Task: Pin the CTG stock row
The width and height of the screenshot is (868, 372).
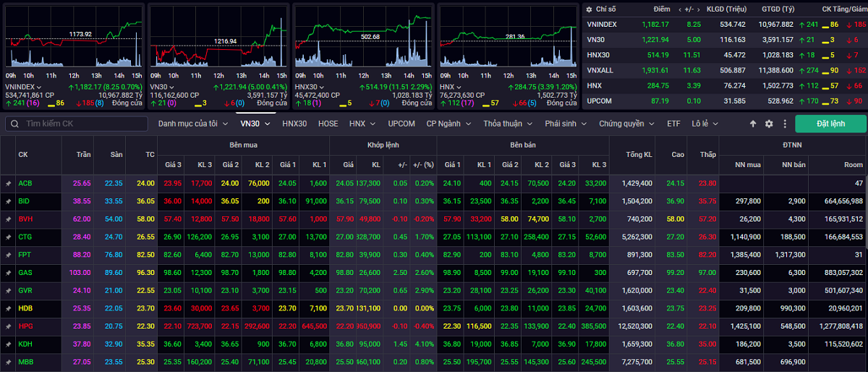Action: (8, 237)
